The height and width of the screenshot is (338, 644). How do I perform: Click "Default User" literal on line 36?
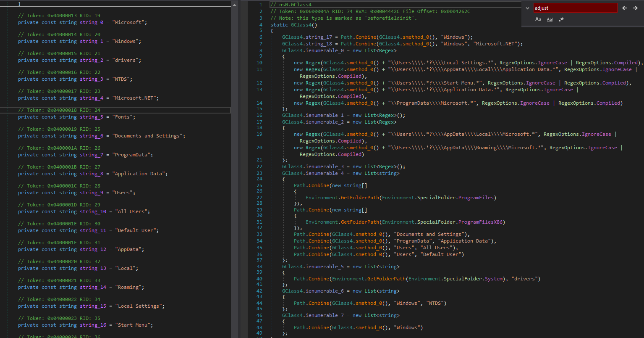pyautogui.click(x=440, y=254)
